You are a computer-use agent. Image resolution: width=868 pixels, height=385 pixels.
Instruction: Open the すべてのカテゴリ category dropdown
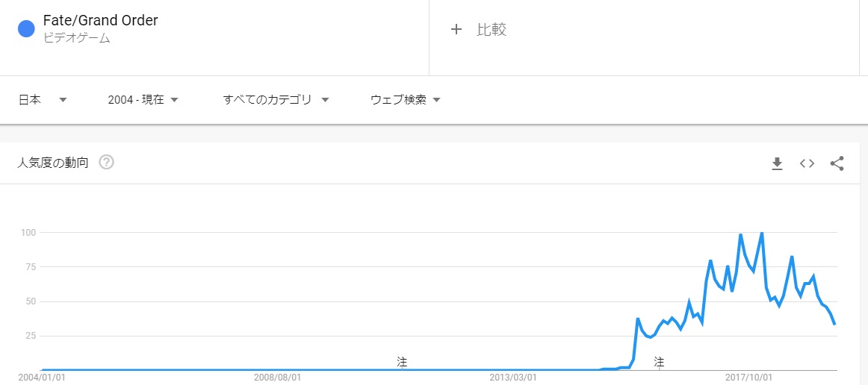coord(276,100)
